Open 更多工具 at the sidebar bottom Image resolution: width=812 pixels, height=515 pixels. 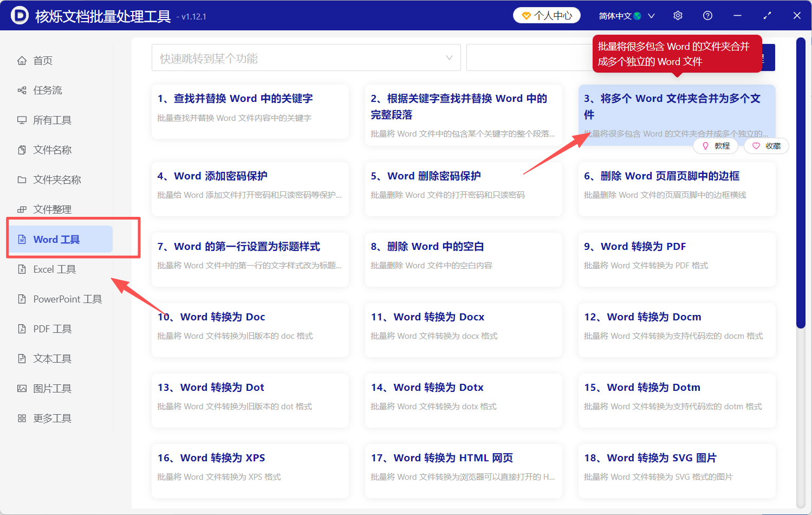coord(52,418)
